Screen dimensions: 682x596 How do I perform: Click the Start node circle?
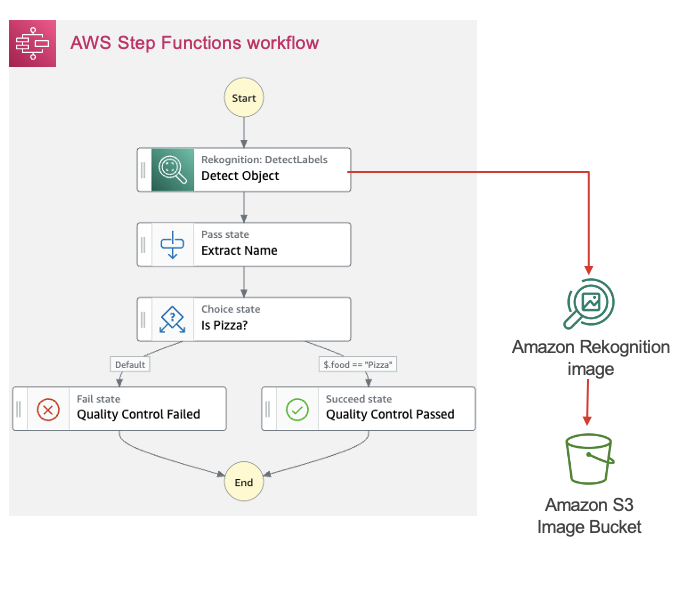(x=244, y=97)
